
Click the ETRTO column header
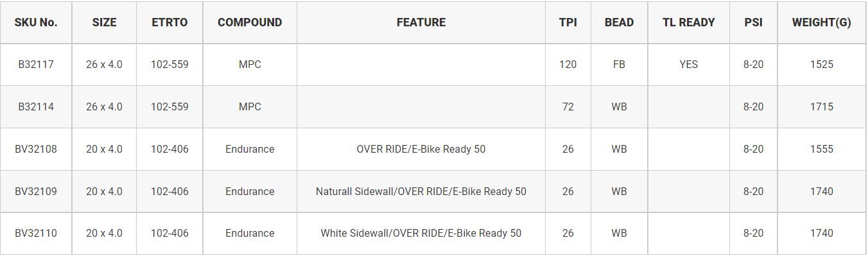(x=169, y=22)
